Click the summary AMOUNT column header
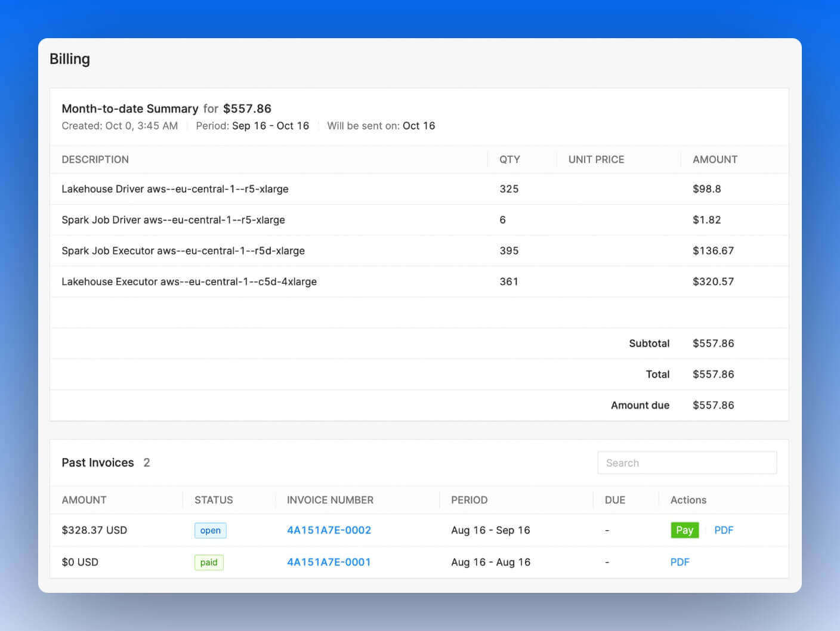The width and height of the screenshot is (840, 631). (715, 159)
